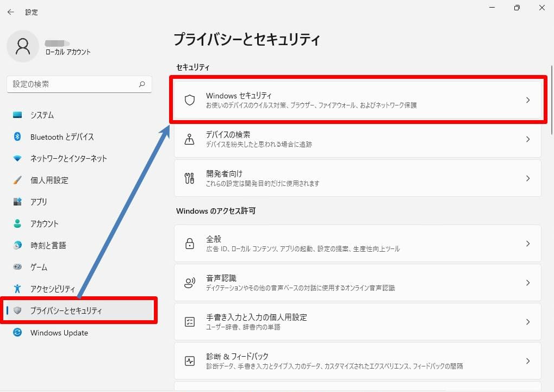Click the ゲーム controller icon

coord(17,267)
